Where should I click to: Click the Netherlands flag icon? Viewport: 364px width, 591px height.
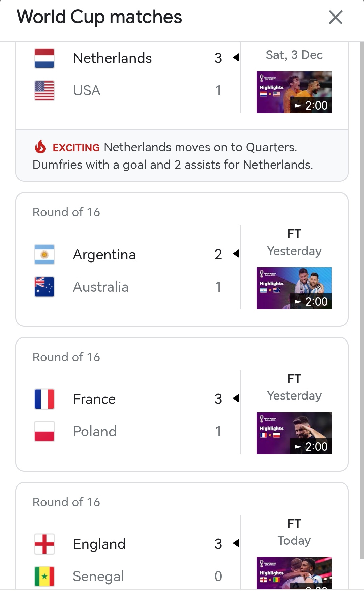tap(44, 58)
